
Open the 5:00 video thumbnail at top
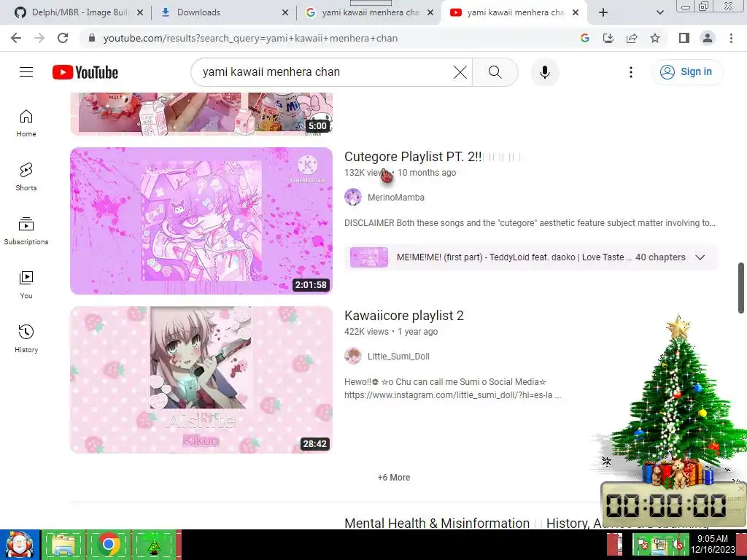coord(201,114)
